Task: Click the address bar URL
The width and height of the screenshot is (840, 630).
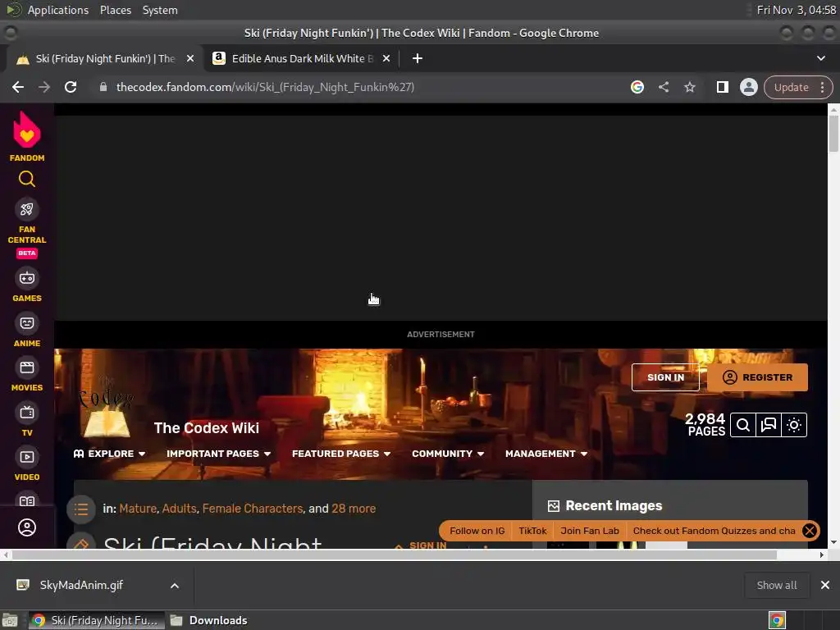Action: tap(265, 87)
